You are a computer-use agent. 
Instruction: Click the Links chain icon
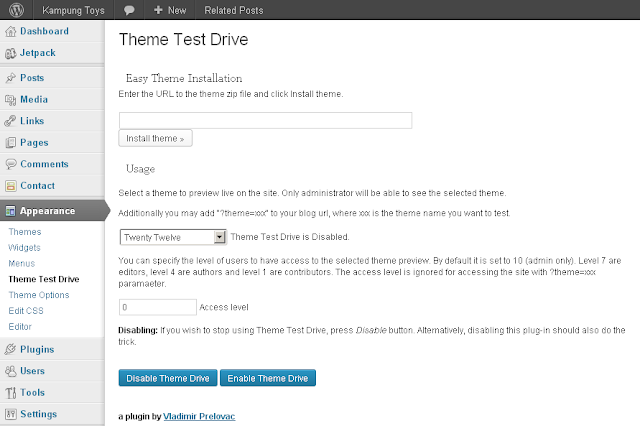[10, 121]
